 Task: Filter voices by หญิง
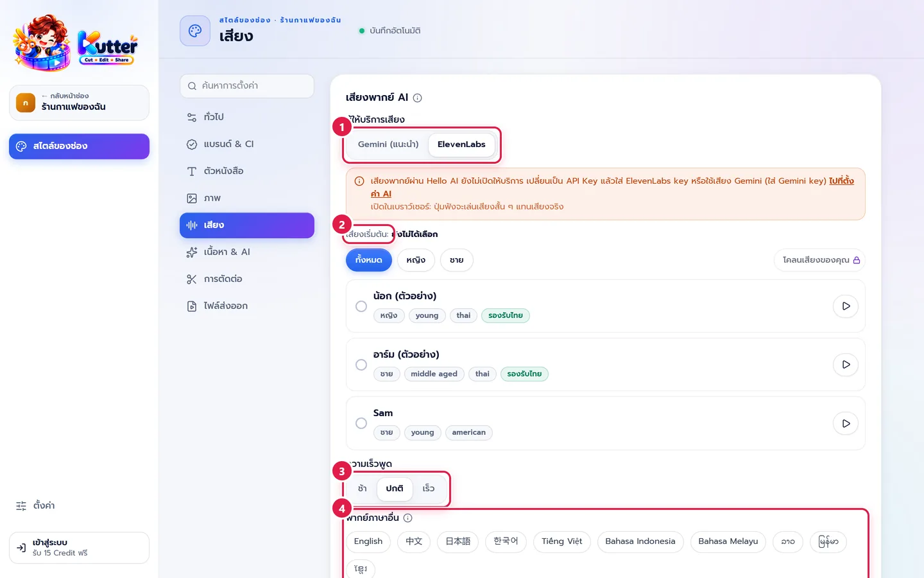(x=416, y=260)
